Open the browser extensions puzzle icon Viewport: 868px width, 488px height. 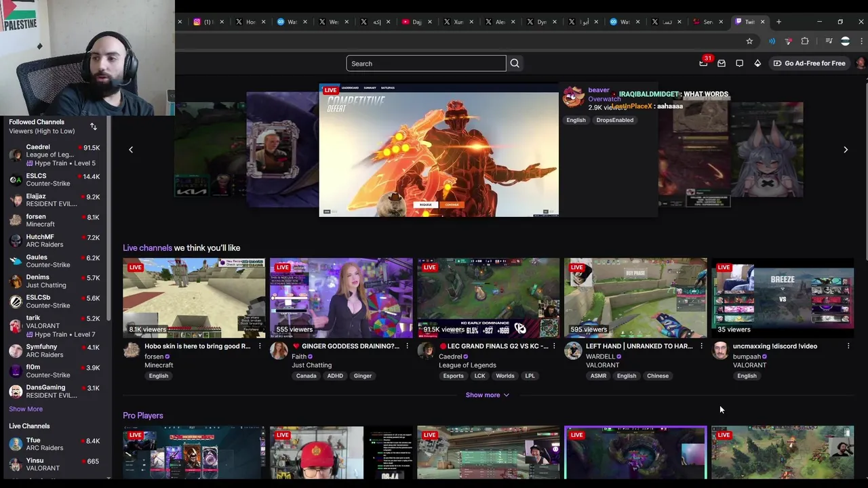pos(805,41)
